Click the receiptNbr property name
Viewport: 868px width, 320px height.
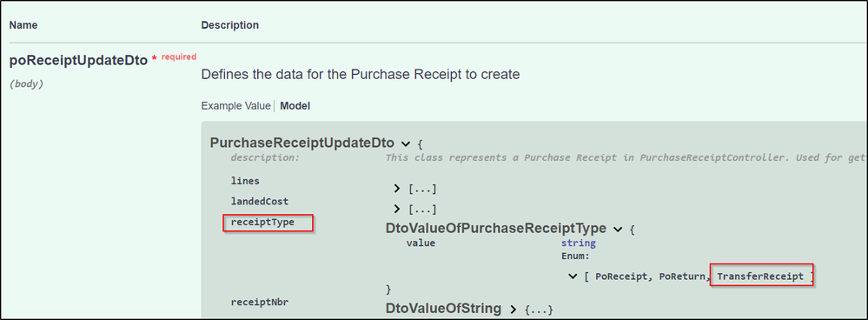pyautogui.click(x=260, y=302)
